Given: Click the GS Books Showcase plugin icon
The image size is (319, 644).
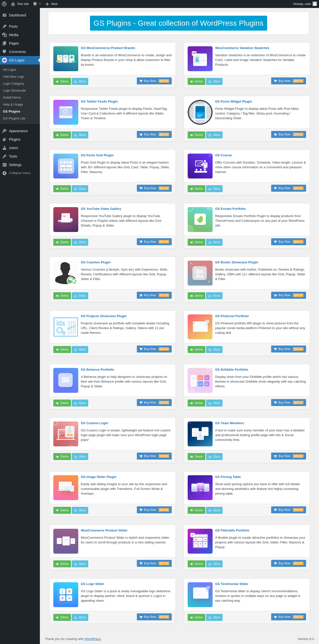Looking at the screenshot, I should point(200,273).
